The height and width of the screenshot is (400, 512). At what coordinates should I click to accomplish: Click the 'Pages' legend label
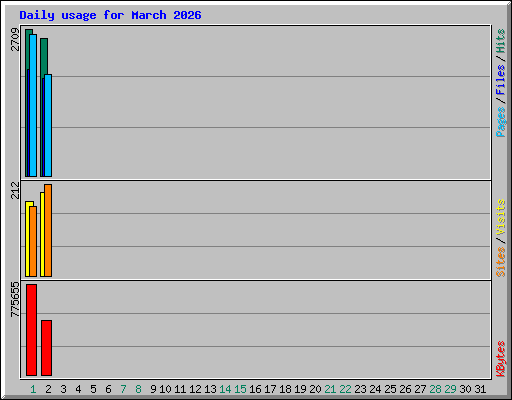coord(501,122)
